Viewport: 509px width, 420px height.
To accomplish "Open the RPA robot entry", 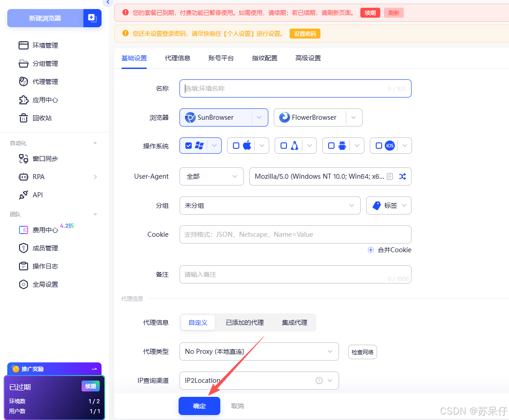I will (31, 177).
